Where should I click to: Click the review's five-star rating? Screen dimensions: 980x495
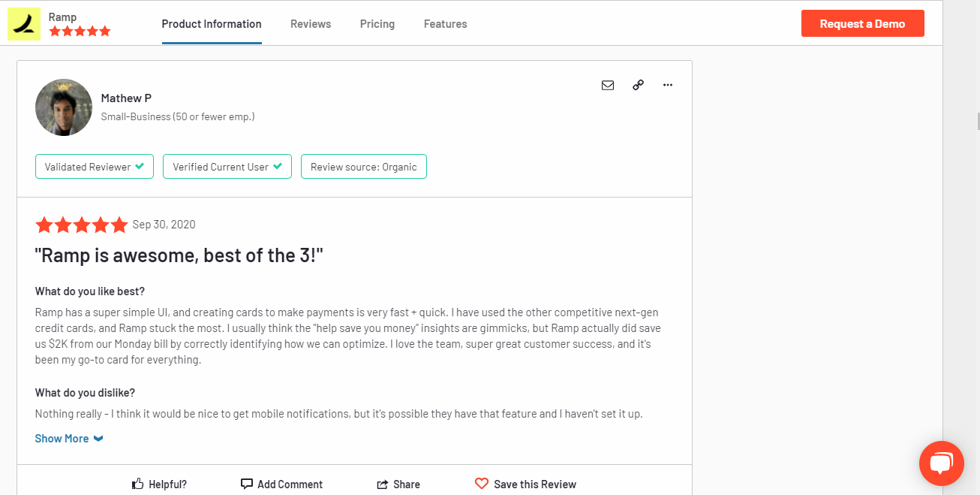(81, 225)
